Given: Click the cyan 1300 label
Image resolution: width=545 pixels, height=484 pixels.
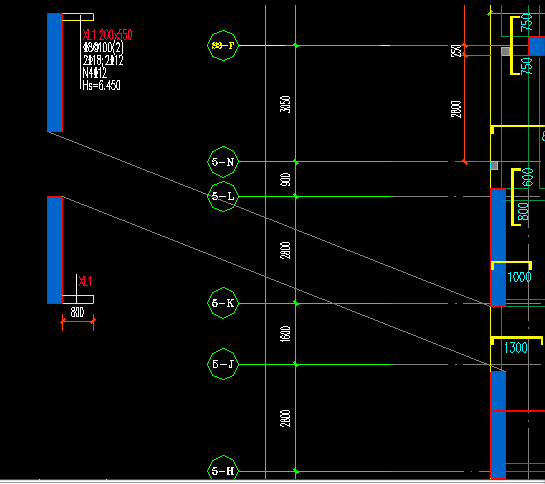Looking at the screenshot, I should point(515,348).
